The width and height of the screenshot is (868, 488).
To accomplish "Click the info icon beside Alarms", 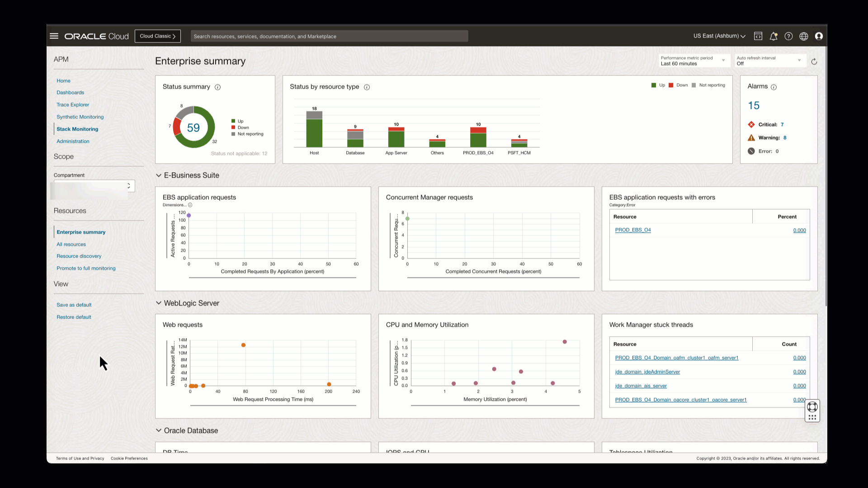I will (774, 87).
